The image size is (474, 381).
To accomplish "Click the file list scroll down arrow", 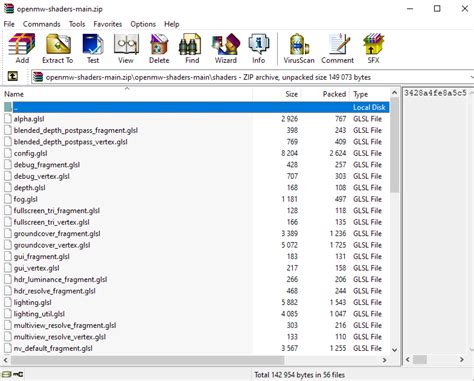I will [x=395, y=350].
